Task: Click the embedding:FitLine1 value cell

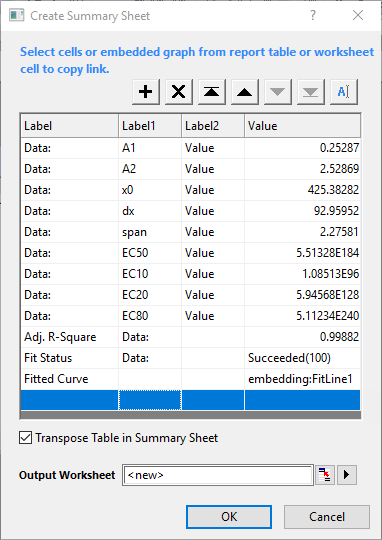Action: 302,379
